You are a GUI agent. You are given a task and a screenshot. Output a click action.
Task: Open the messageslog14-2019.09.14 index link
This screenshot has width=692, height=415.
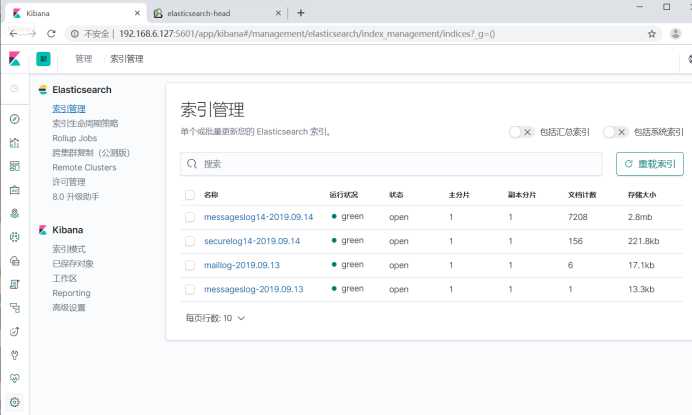pyautogui.click(x=258, y=217)
